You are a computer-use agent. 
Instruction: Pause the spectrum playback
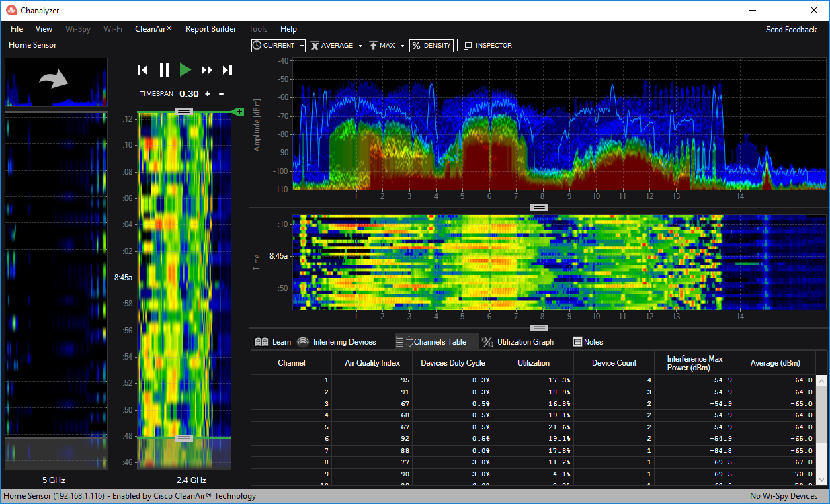pos(164,70)
